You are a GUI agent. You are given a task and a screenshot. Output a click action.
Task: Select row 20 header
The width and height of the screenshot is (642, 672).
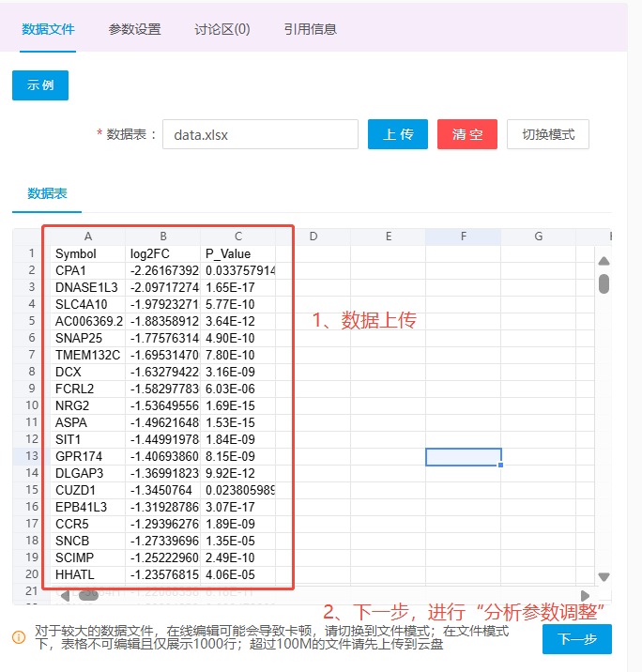32,574
